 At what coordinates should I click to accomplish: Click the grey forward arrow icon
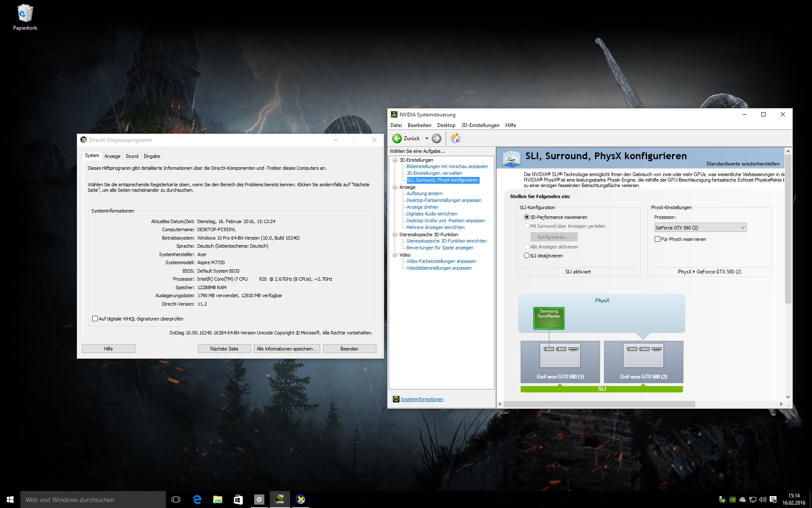pyautogui.click(x=436, y=138)
